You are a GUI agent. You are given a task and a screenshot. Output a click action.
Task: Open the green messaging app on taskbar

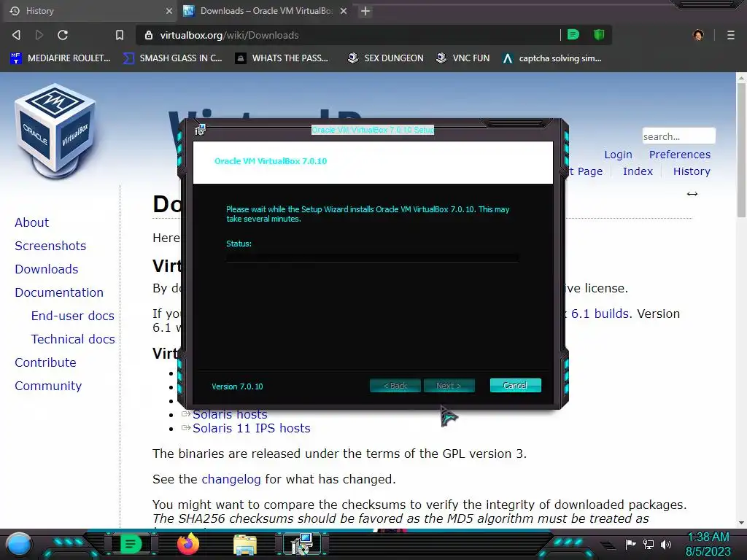pos(131,544)
